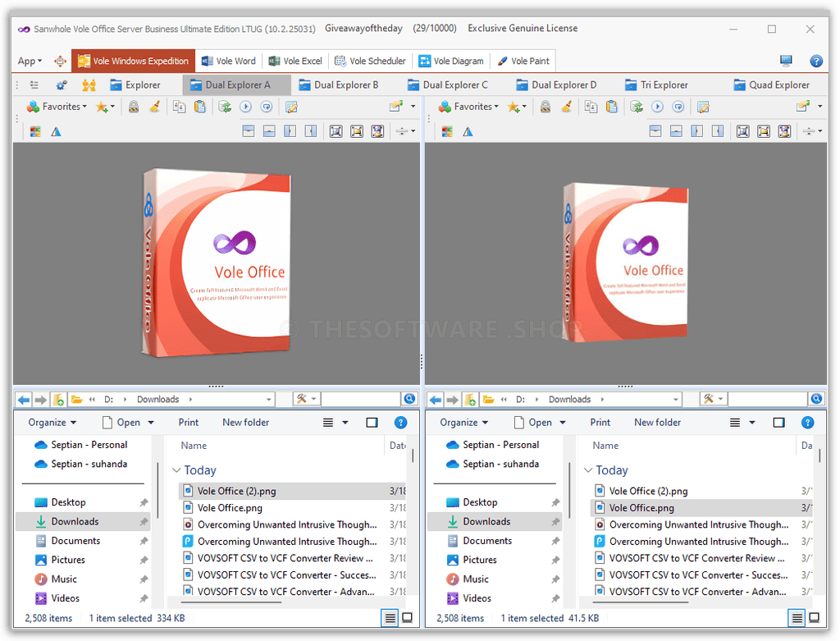
Task: Select Dual Explorer C layout
Action: coord(447,85)
